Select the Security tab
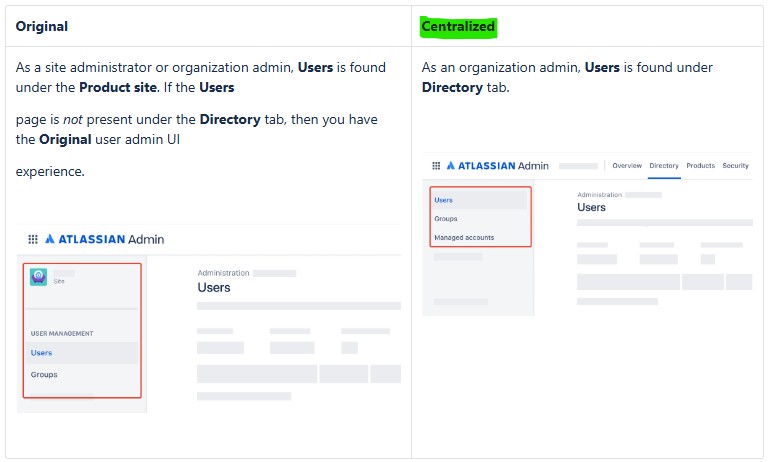 tap(736, 165)
